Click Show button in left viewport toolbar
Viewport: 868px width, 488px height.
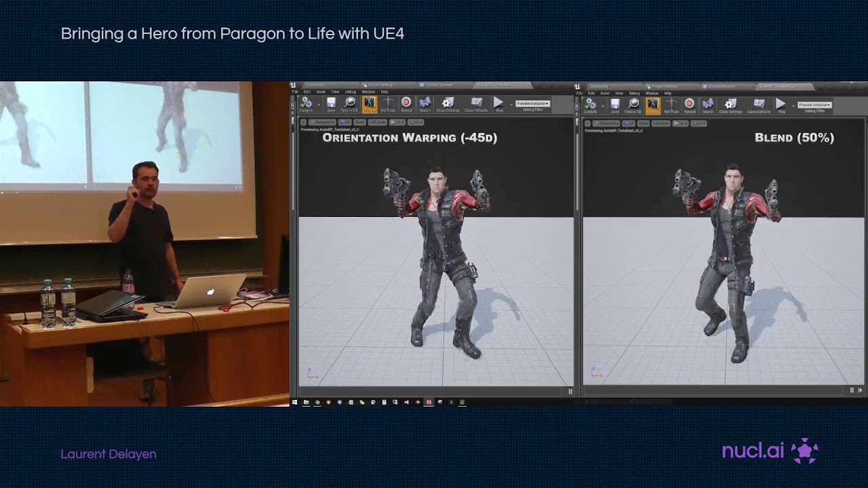click(360, 122)
